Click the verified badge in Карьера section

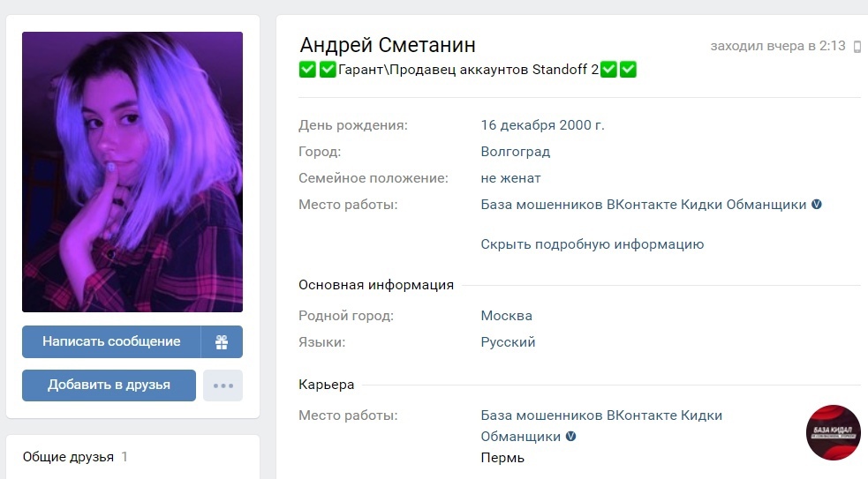(x=570, y=436)
